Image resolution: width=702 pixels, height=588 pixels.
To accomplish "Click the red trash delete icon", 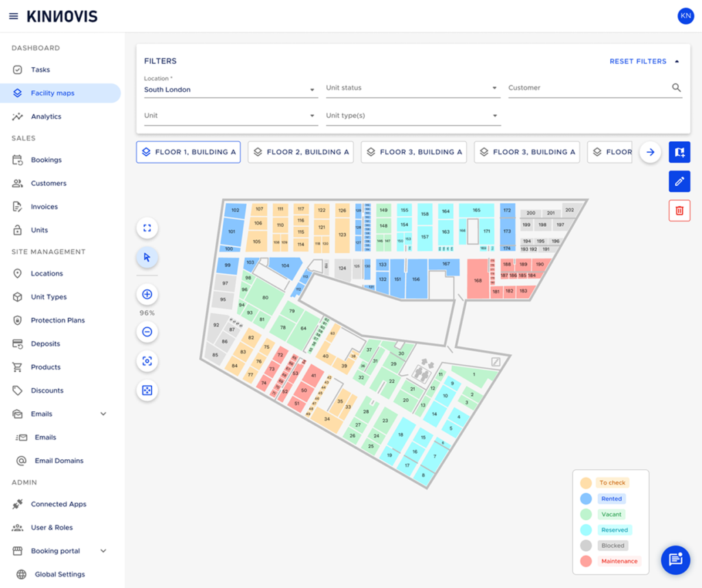I will click(x=679, y=210).
